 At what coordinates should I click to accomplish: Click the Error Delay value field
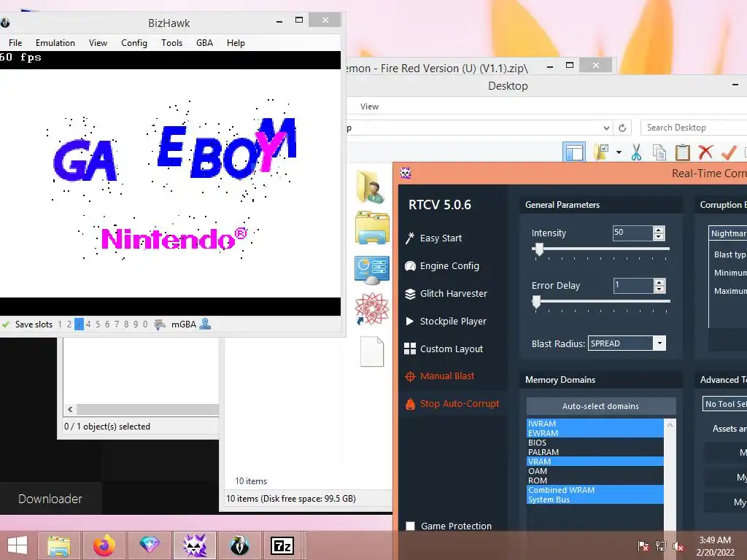(632, 286)
